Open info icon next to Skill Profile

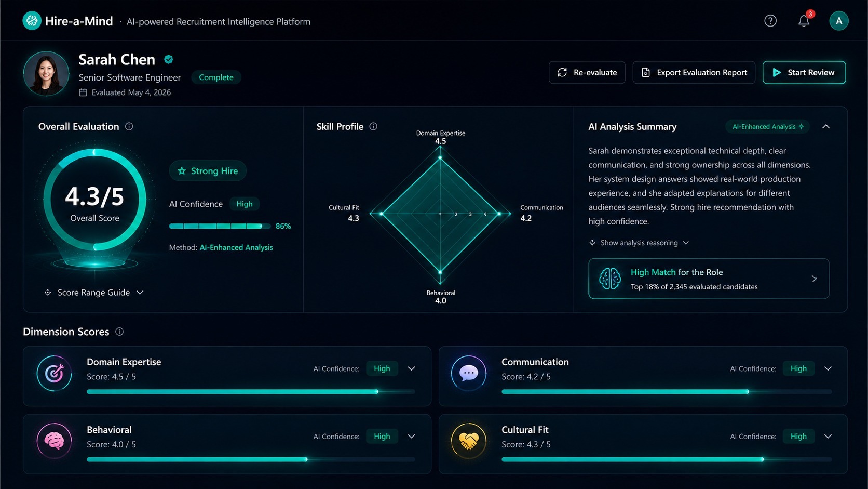373,126
